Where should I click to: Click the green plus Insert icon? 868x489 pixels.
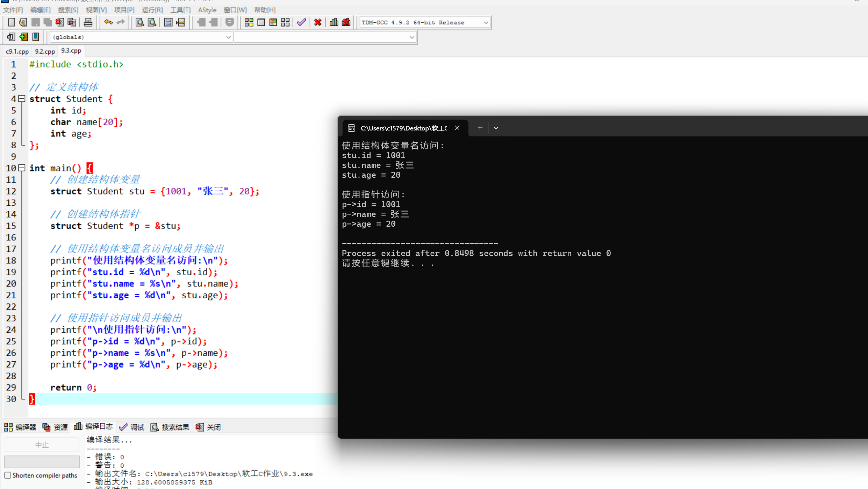[x=23, y=37]
